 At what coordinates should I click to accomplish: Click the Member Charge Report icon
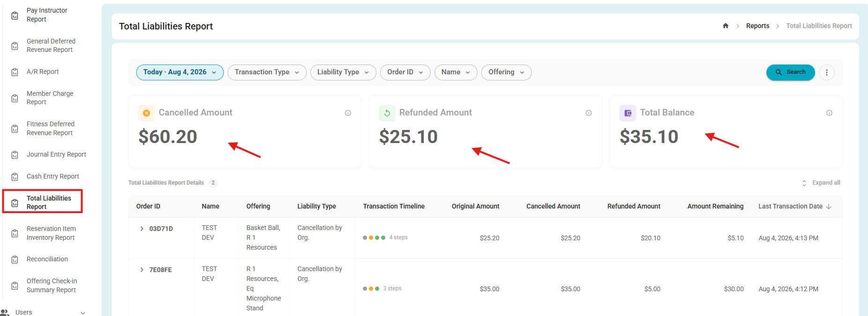pos(15,98)
